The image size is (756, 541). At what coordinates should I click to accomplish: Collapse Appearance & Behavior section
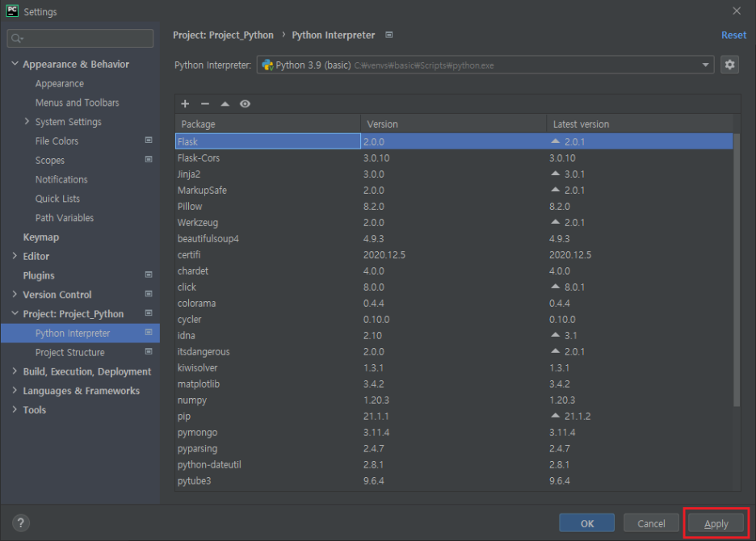coord(15,64)
